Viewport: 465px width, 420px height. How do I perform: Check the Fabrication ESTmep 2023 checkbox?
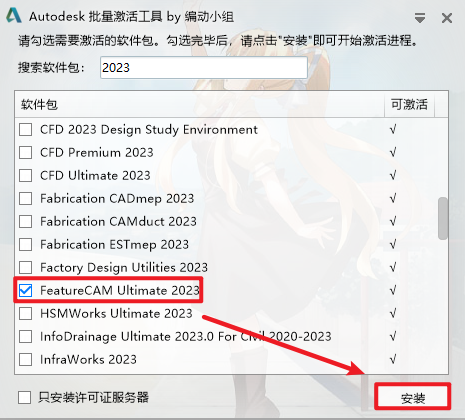tap(26, 244)
